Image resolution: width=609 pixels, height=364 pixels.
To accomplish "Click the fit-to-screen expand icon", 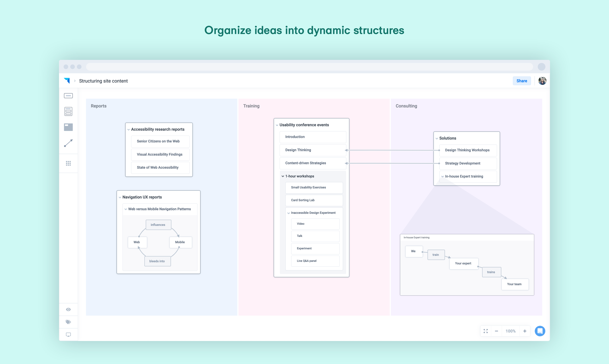I will point(486,331).
